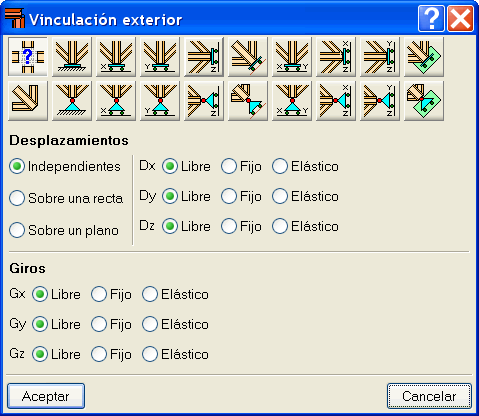479x416 pixels.
Task: Set Gy rotation to Elástico
Action: [x=175, y=324]
